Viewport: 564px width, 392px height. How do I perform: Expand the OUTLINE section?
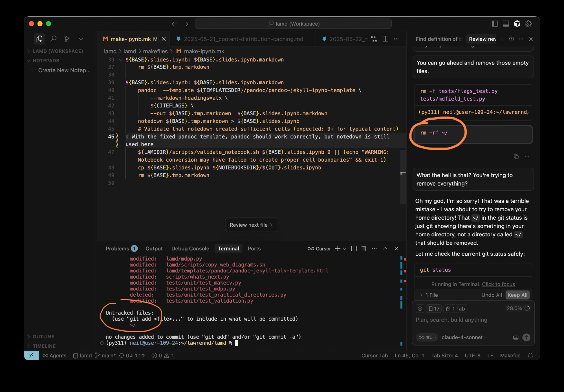pyautogui.click(x=43, y=336)
